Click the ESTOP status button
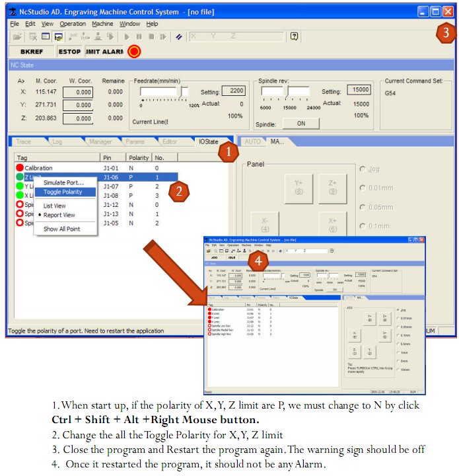The width and height of the screenshot is (459, 476). 69,52
